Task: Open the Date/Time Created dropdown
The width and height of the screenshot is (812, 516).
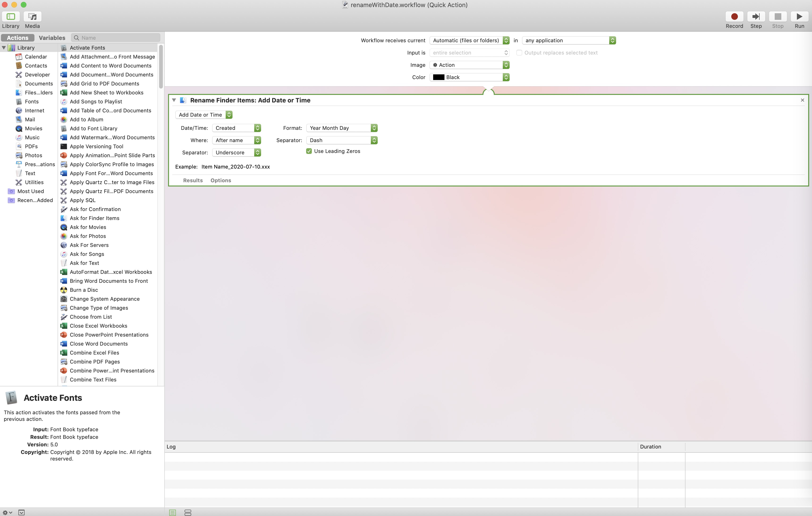Action: 236,128
